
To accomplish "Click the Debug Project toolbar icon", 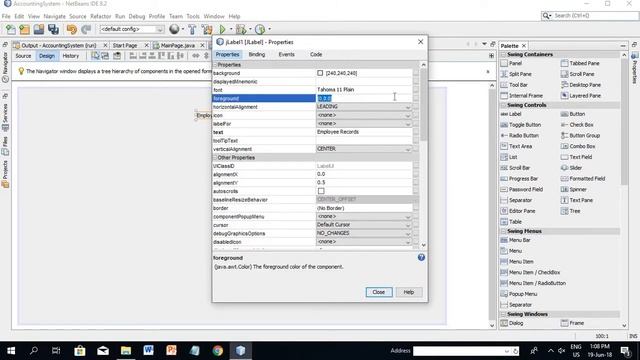I will coord(241,29).
